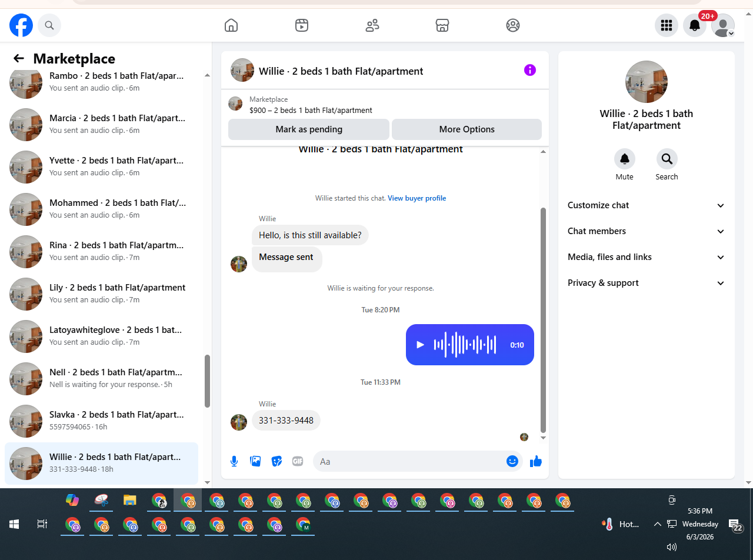Play the 0:10 audio clip
This screenshot has height=560, width=753.
tap(420, 345)
